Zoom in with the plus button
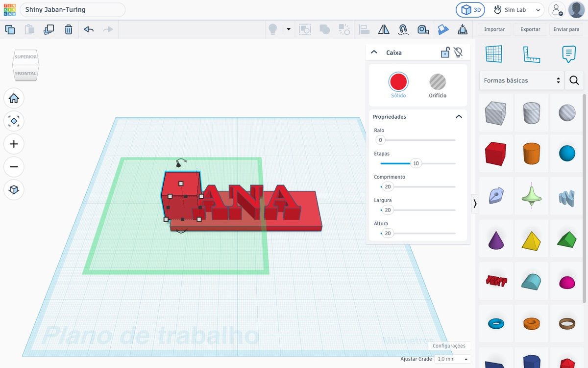This screenshot has height=368, width=588. point(14,144)
